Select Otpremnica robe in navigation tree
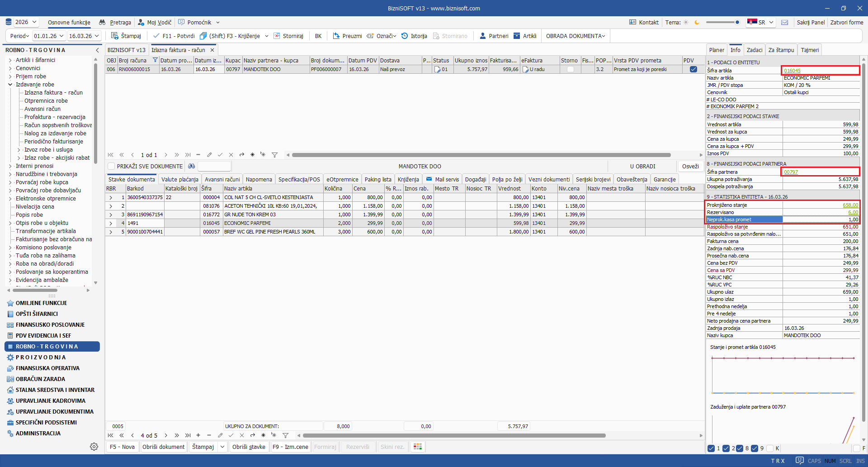The image size is (868, 467). point(46,101)
